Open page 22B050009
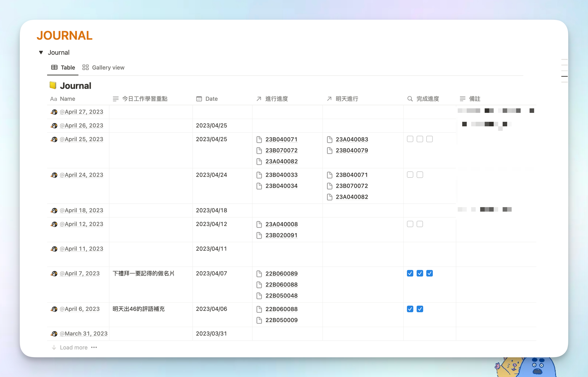 (x=281, y=320)
